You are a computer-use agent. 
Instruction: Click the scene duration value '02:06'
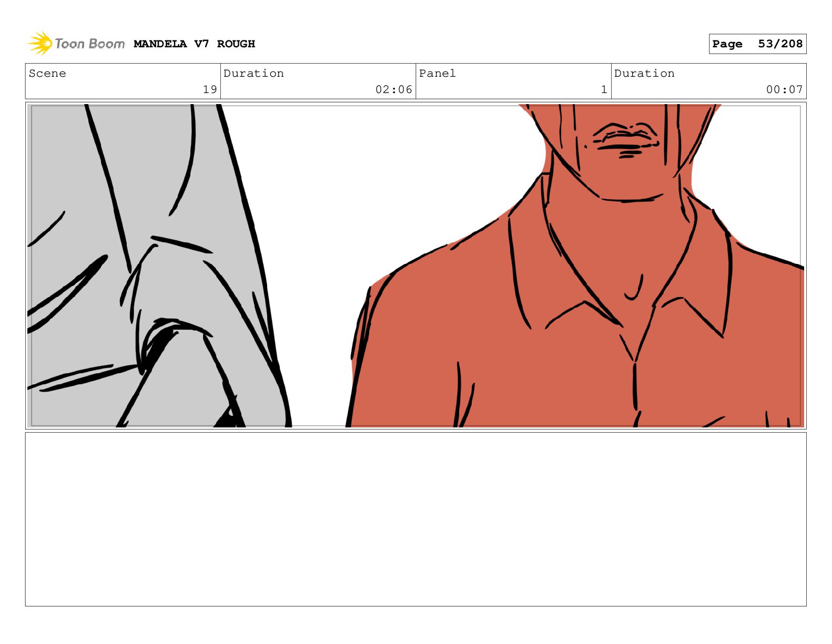point(393,90)
